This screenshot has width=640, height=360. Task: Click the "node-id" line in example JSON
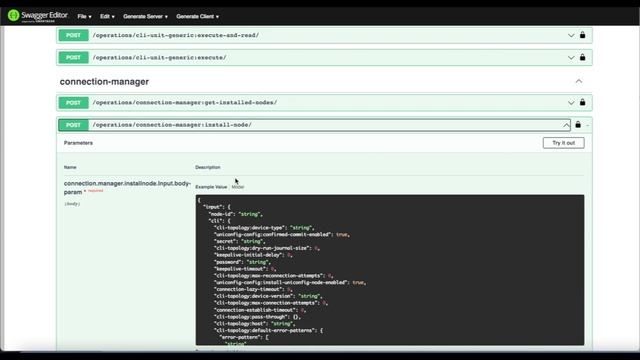236,214
